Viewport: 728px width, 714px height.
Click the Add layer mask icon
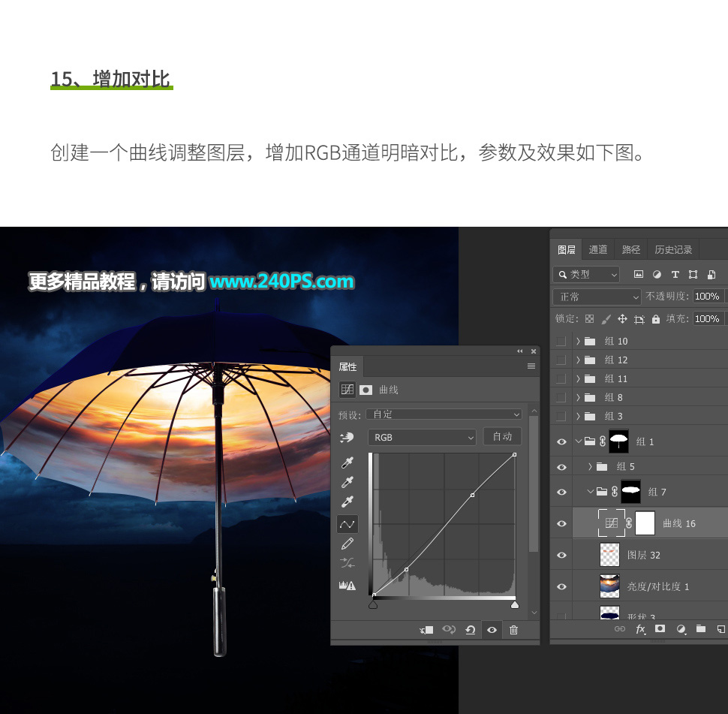660,629
